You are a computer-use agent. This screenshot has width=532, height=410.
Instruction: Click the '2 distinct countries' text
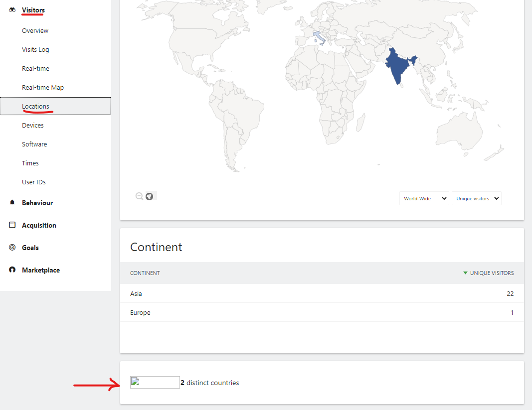click(x=210, y=383)
